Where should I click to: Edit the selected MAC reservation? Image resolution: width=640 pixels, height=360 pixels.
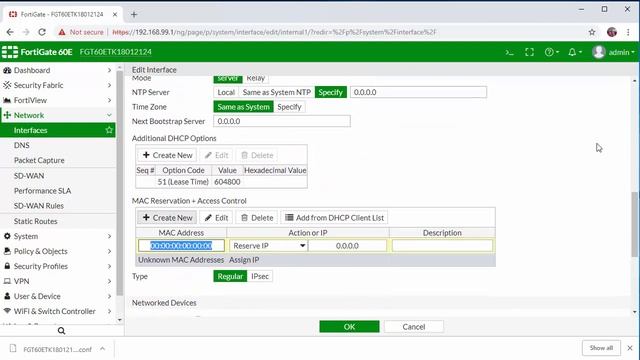pos(216,218)
